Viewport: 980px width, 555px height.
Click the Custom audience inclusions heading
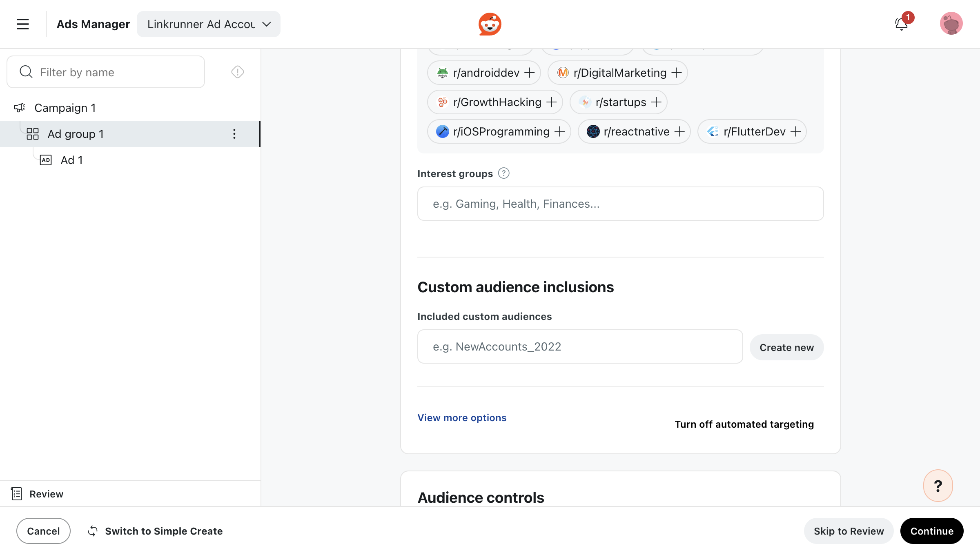tap(515, 287)
